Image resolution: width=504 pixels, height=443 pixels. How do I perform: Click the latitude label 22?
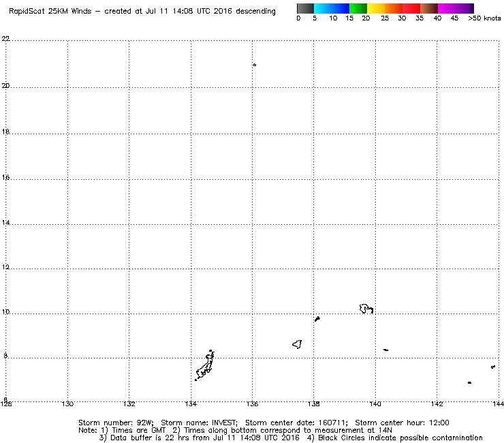point(5,39)
